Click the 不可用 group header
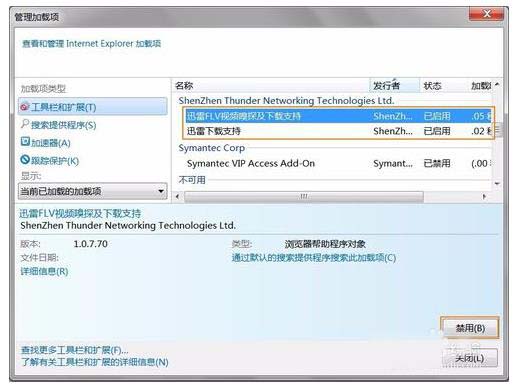Viewport: 519px width, 392px height. click(192, 180)
